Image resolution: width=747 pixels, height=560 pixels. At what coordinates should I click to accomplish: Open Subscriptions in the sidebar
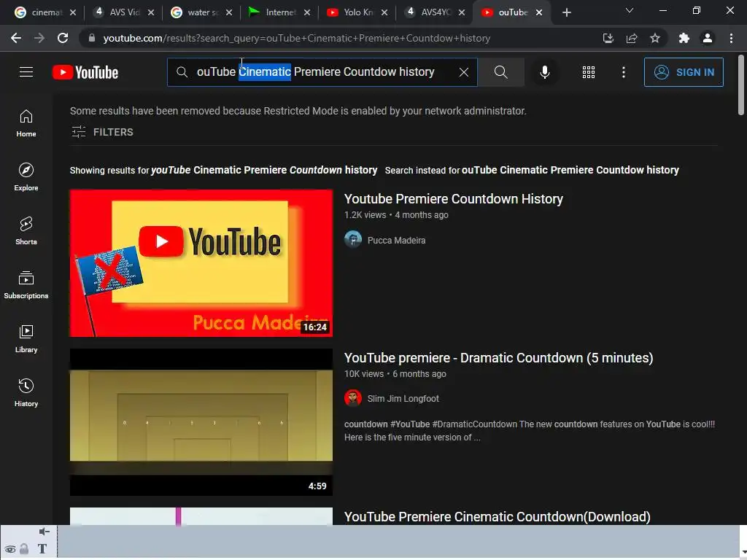[x=26, y=285]
